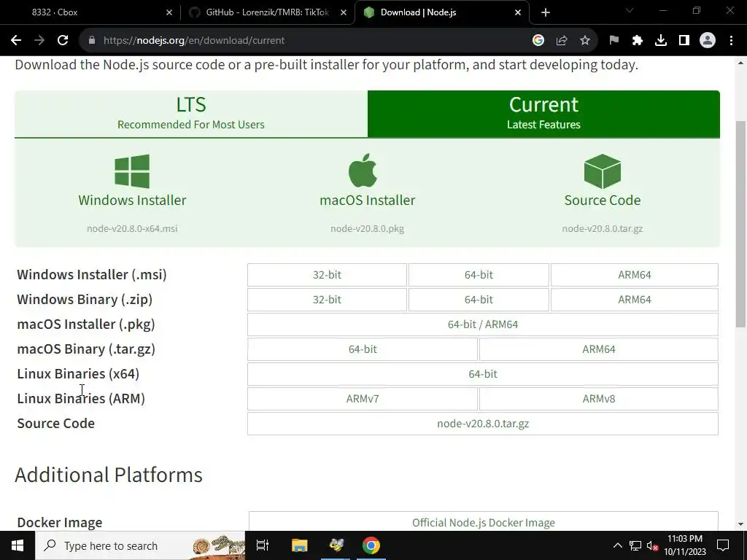The height and width of the screenshot is (560, 747).
Task: Toggle the browser side panel
Action: [684, 41]
